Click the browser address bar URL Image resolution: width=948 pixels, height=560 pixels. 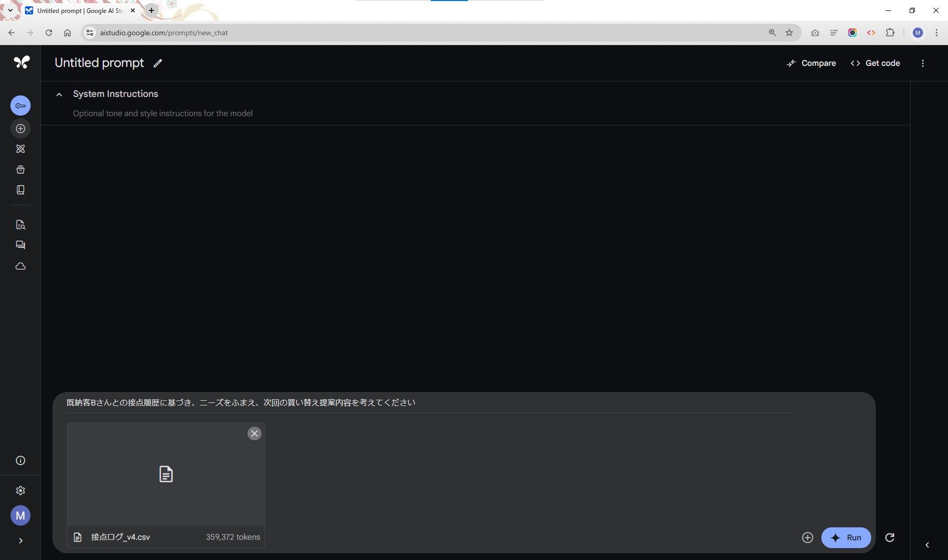pos(164,33)
